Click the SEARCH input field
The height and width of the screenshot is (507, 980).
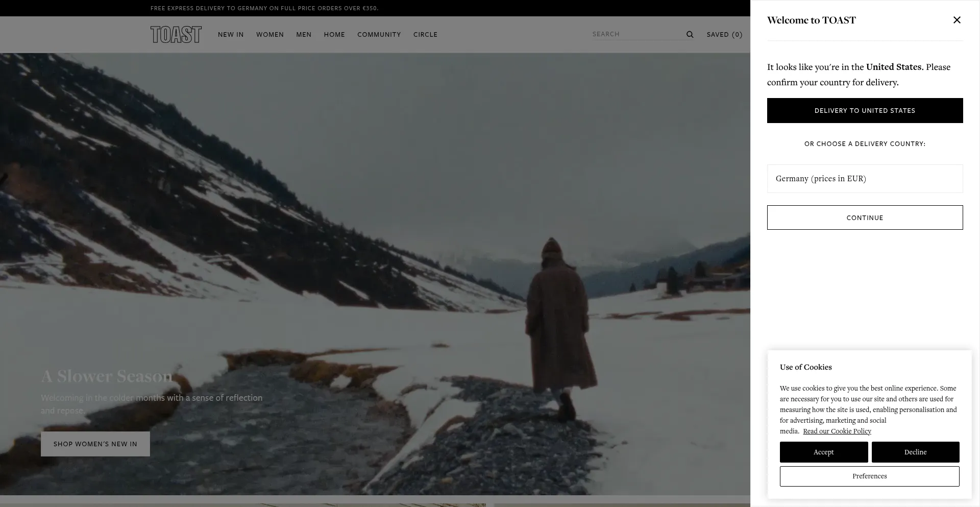click(x=638, y=34)
